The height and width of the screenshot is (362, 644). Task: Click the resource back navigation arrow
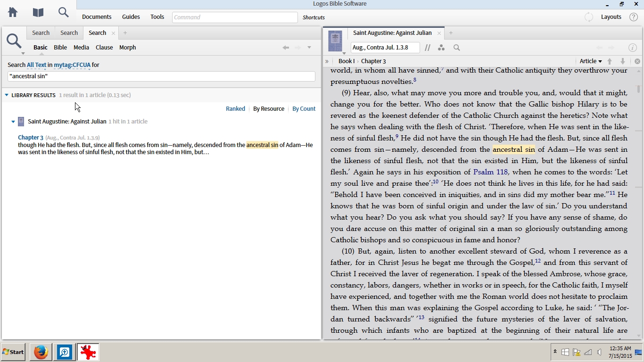click(600, 48)
